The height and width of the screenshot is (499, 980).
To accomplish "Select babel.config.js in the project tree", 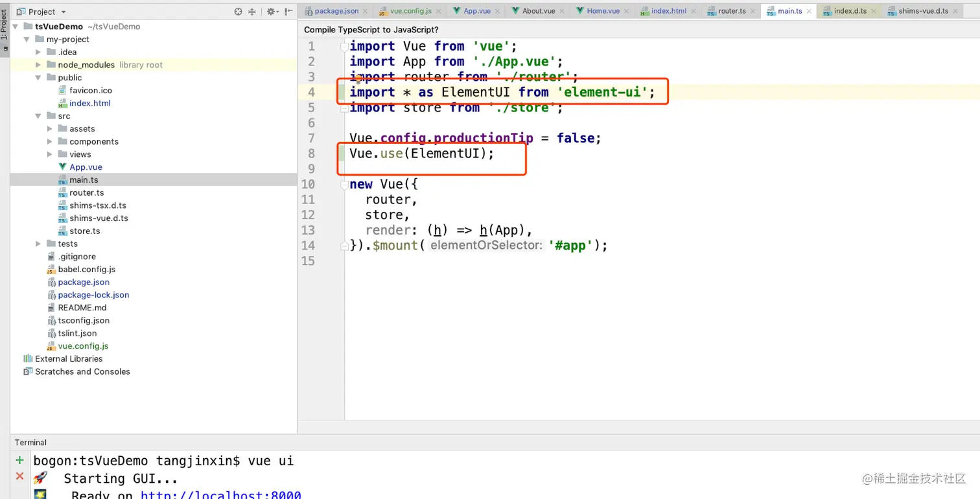I will click(86, 269).
